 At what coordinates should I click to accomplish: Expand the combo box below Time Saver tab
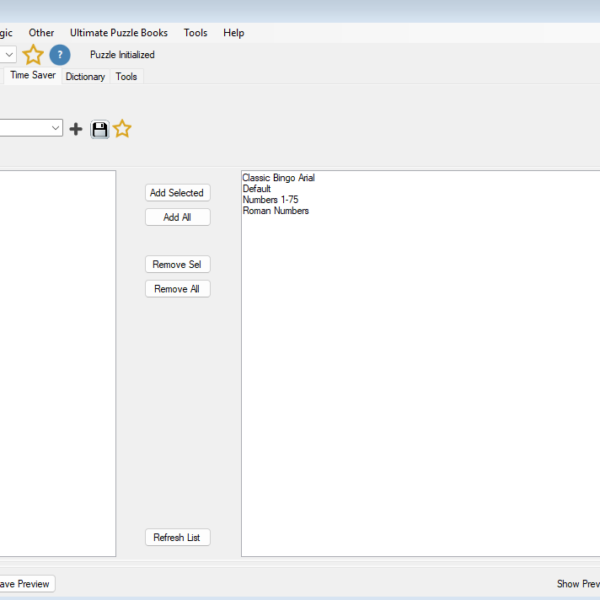pos(54,128)
